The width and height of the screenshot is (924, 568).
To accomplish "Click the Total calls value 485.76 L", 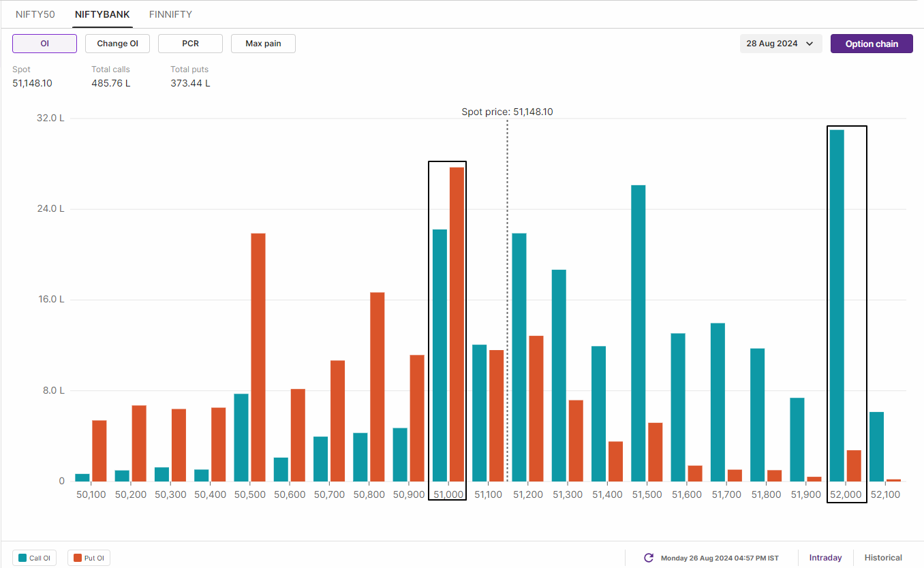I will tap(111, 83).
